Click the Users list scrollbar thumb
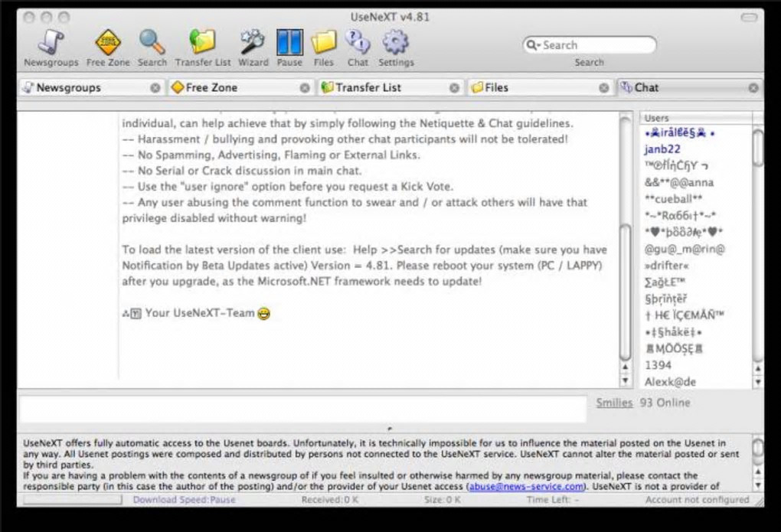The image size is (781, 532). pyautogui.click(x=758, y=148)
